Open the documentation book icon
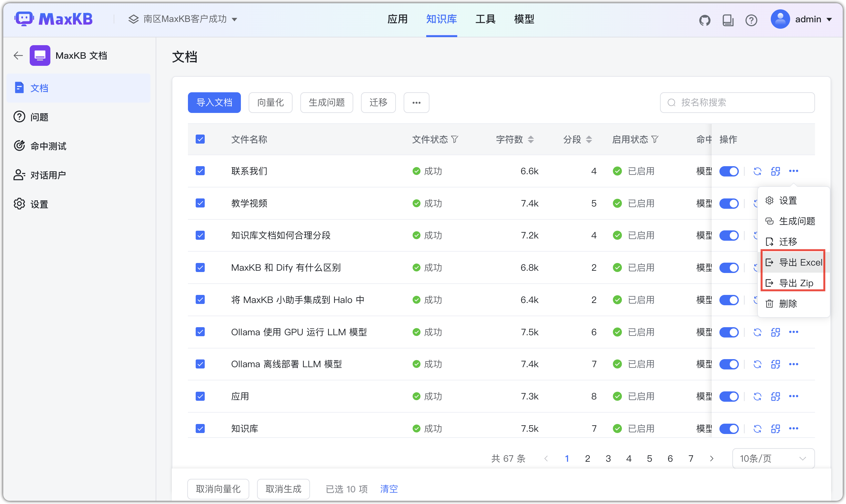Image resolution: width=846 pixels, height=504 pixels. point(728,20)
